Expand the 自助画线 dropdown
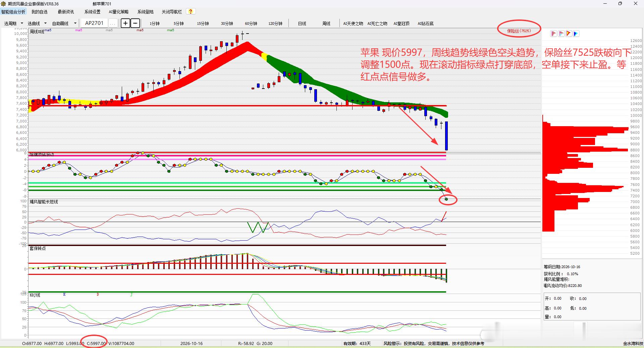 point(75,23)
